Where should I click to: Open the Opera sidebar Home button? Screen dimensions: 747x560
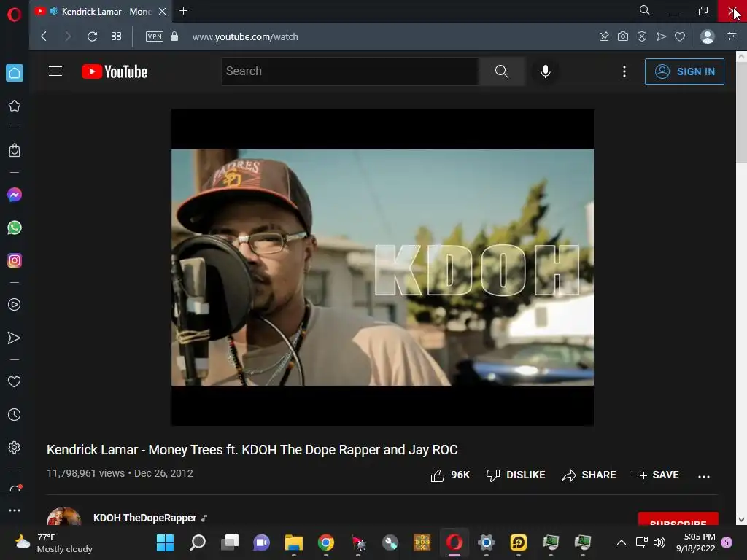(15, 73)
